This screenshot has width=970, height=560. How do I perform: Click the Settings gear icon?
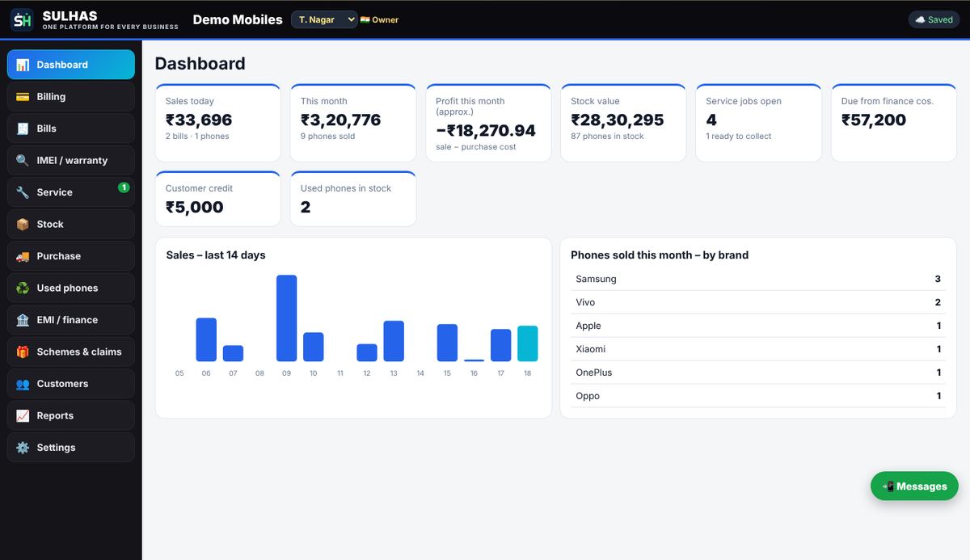click(23, 448)
